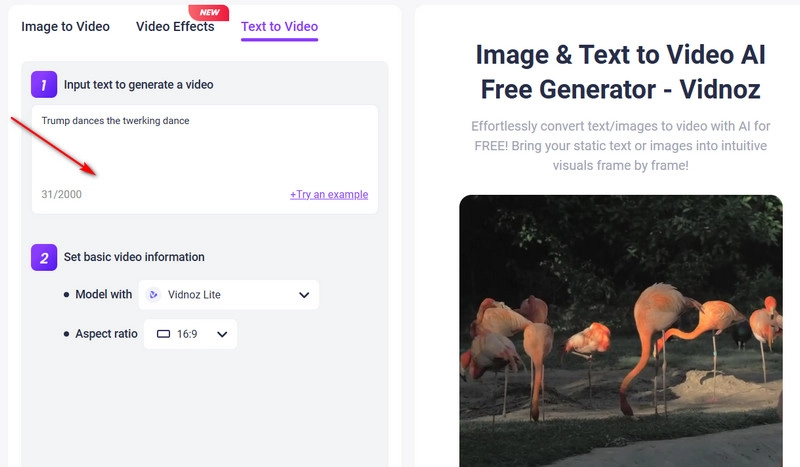Click the 'Model with' label
The image size is (800, 467).
coord(104,294)
